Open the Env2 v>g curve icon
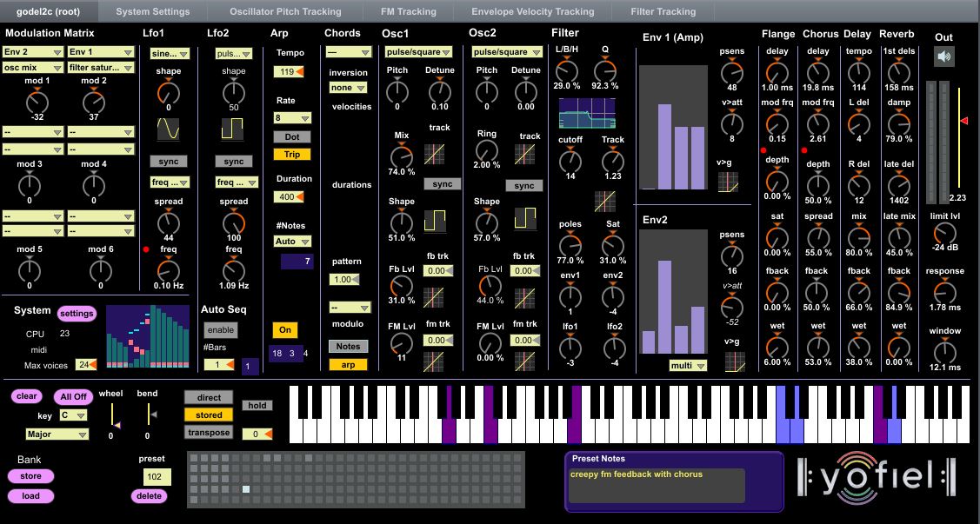The width and height of the screenshot is (980, 524). point(735,362)
